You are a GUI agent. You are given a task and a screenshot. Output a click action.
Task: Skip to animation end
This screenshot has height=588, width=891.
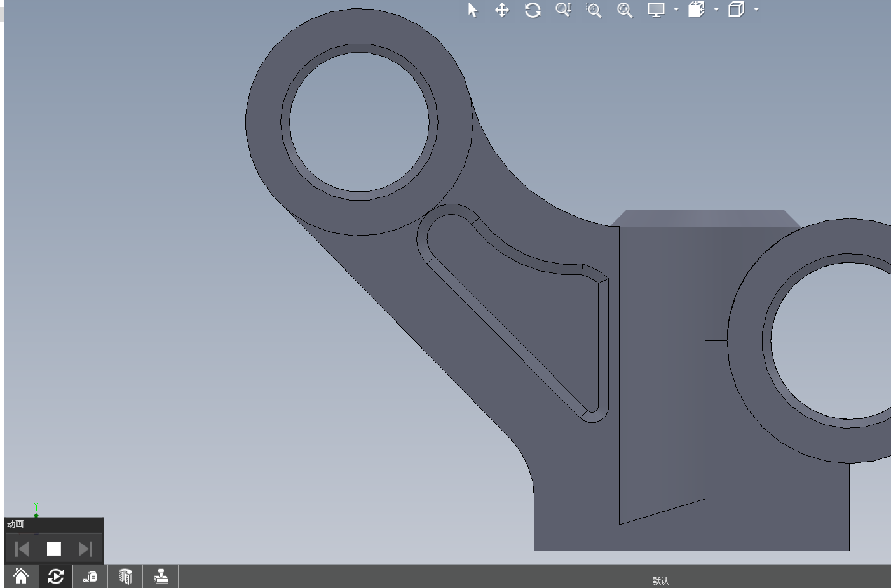pos(86,549)
